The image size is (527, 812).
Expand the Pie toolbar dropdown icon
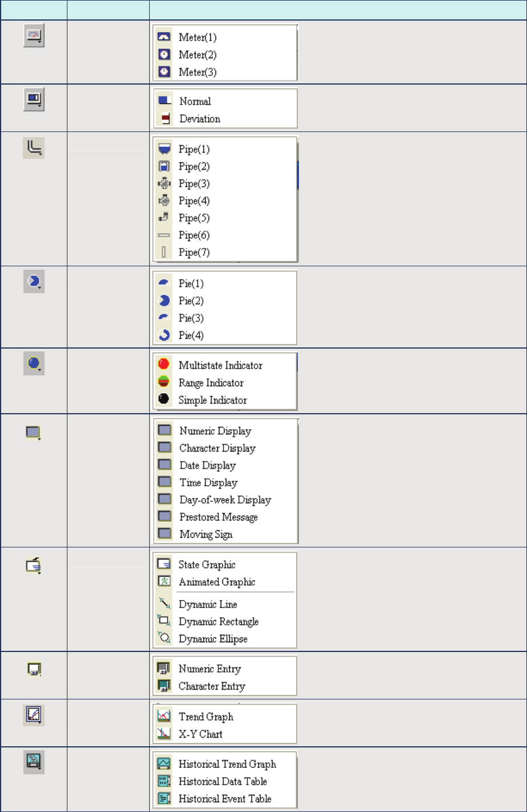click(34, 282)
